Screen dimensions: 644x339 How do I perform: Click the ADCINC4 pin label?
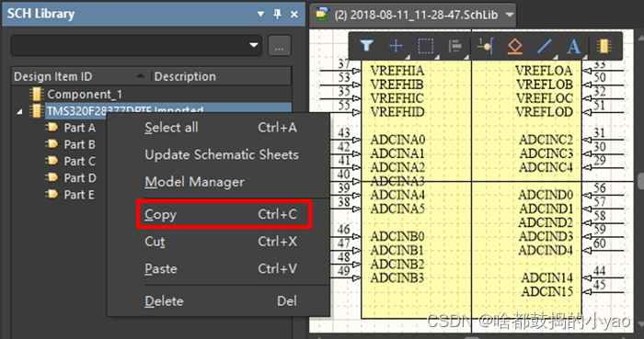546,167
